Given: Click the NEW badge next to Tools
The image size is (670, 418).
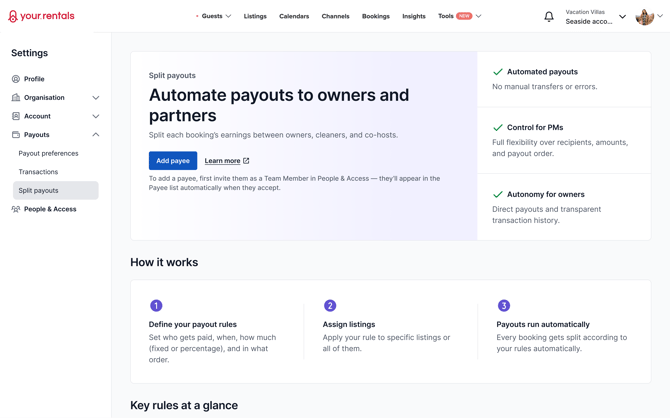Looking at the screenshot, I should point(464,16).
